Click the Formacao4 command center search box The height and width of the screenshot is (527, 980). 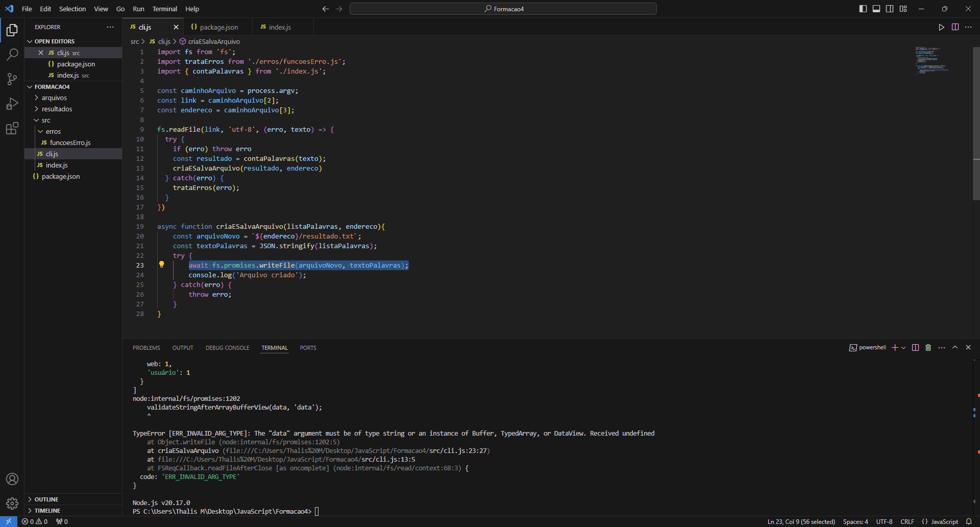503,9
